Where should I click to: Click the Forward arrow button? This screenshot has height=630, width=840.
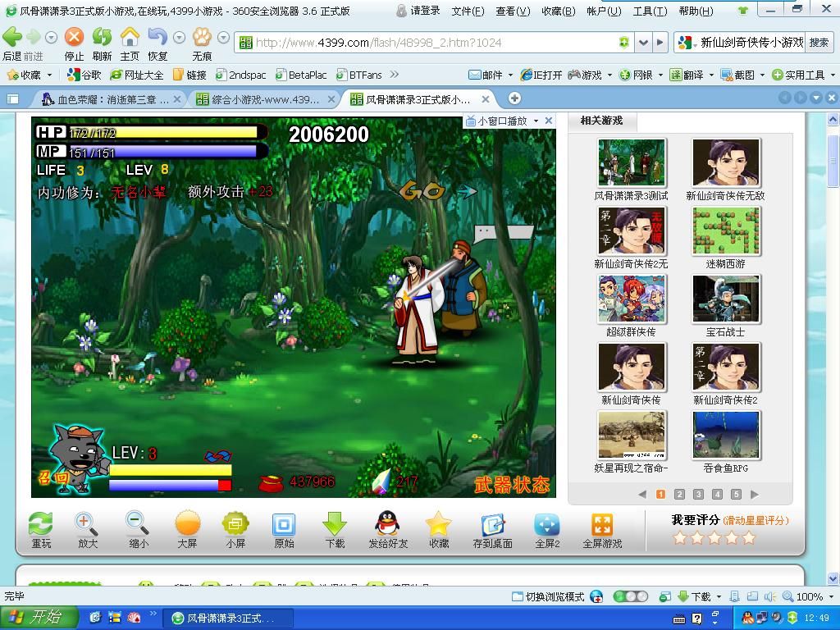pos(33,38)
